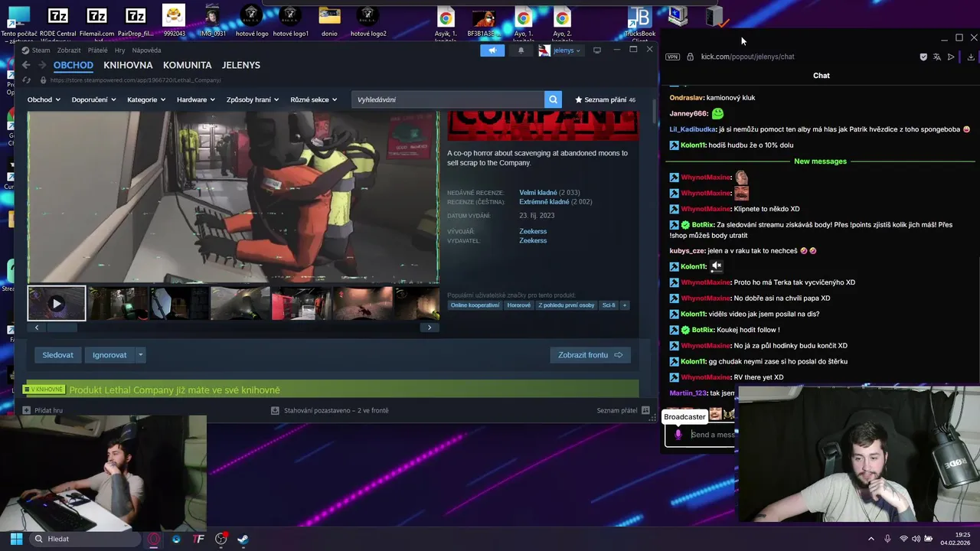980x551 pixels.
Task: Open the donio desktop folder
Action: tap(329, 21)
